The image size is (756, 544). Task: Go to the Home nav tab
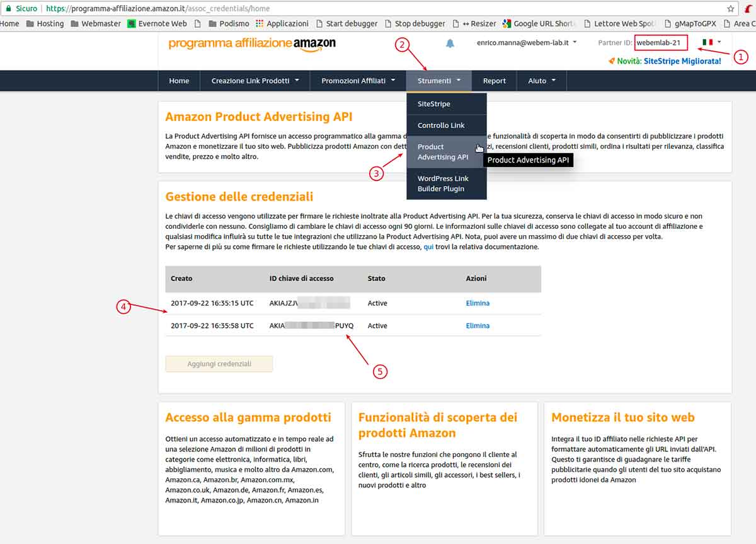pyautogui.click(x=179, y=81)
